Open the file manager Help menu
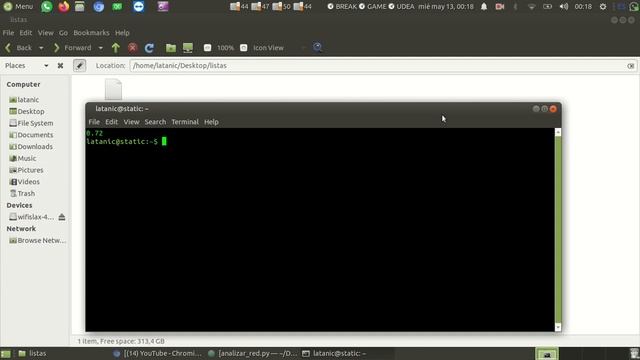The width and height of the screenshot is (640, 360). pyautogui.click(x=122, y=33)
